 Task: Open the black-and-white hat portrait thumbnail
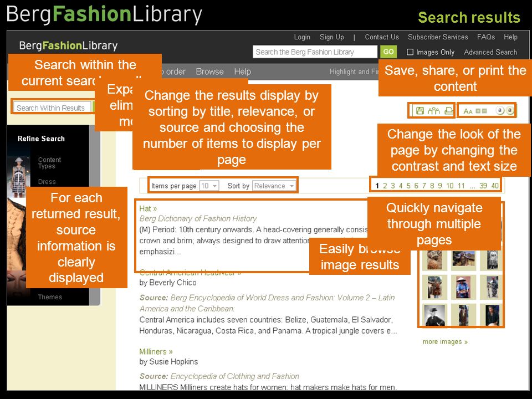(434, 315)
